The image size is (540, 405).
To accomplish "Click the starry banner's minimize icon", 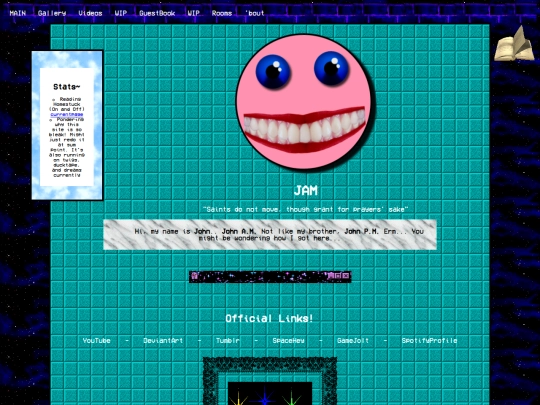I will [331, 276].
